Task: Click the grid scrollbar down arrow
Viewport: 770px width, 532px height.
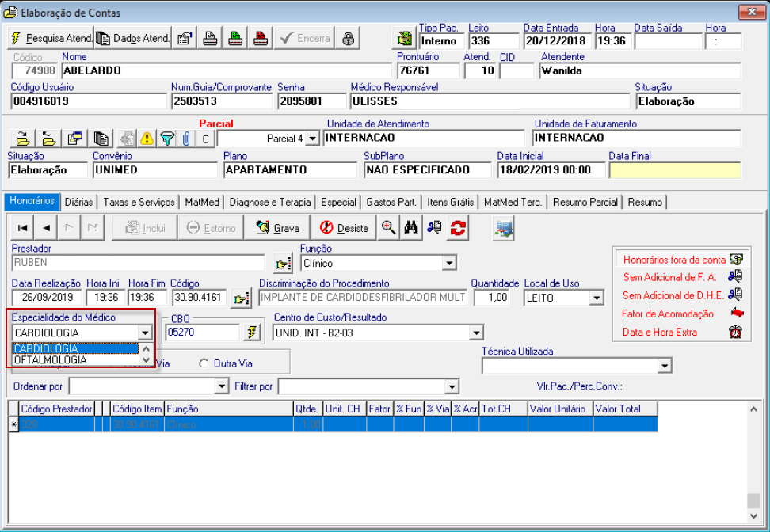Action: point(754,516)
